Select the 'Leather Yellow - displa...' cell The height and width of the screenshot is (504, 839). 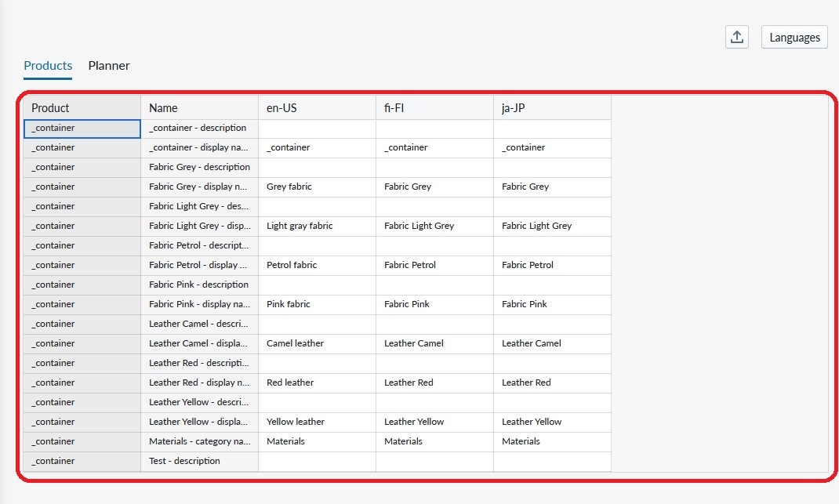(x=200, y=422)
